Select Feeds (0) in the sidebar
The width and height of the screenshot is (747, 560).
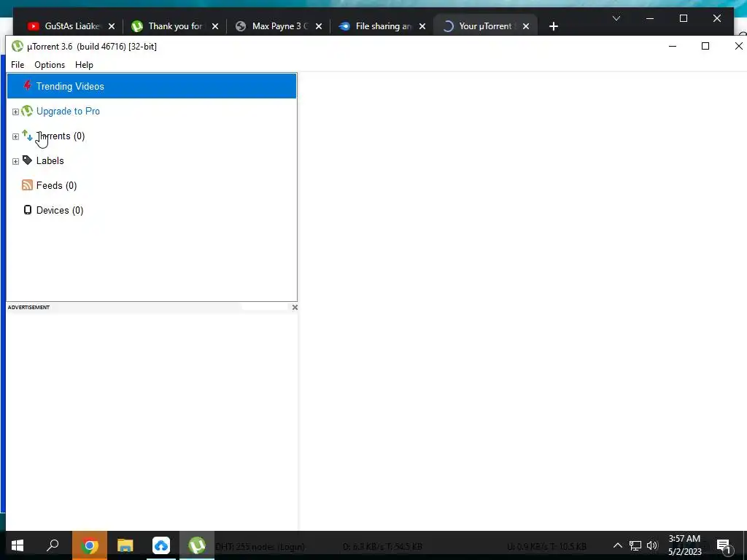(57, 185)
